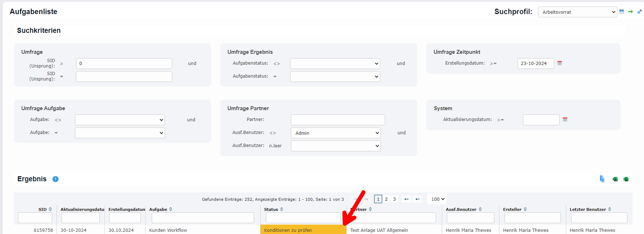Open calendar picker for Aktualisierungsdatum

565,120
